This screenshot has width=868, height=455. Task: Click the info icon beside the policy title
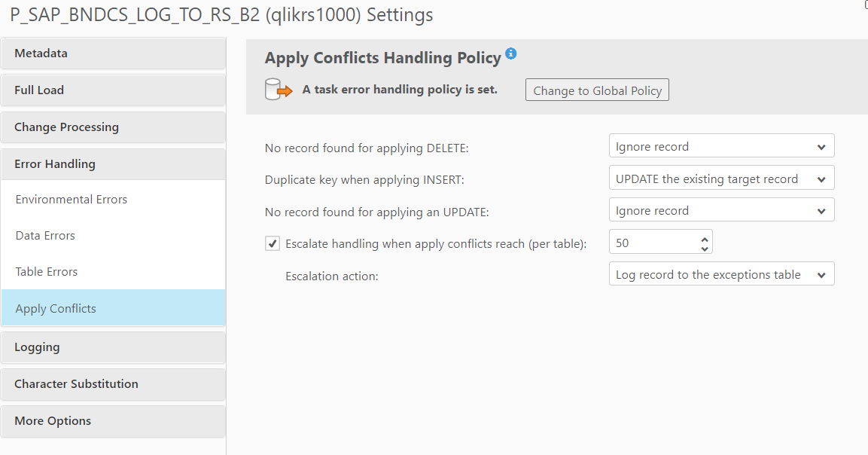click(511, 53)
